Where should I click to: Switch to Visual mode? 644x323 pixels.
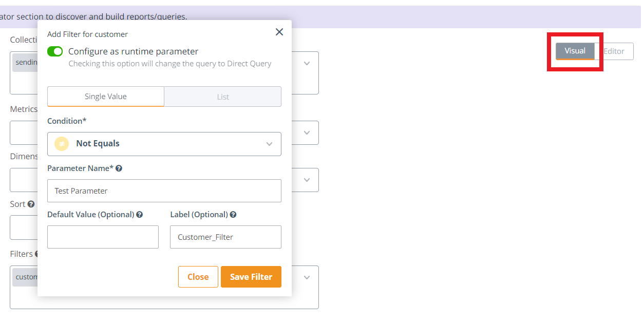(x=575, y=51)
